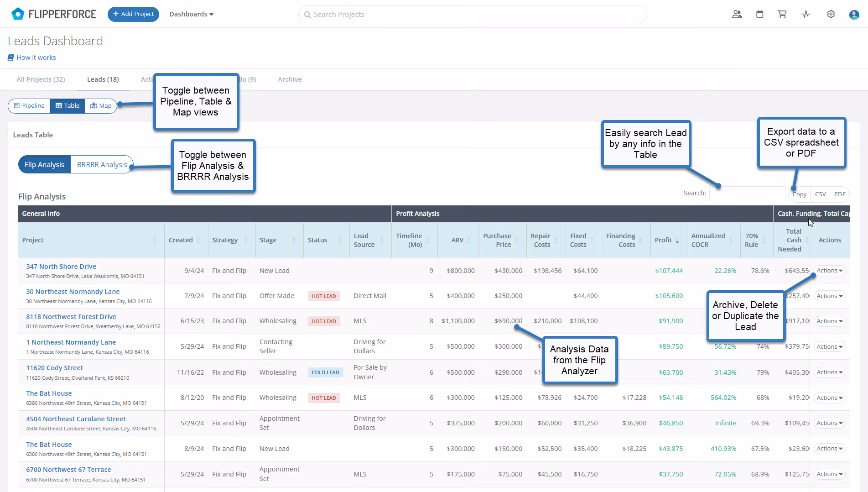868x492 pixels.
Task: Open 347 North Shore Drive project
Action: tap(61, 267)
